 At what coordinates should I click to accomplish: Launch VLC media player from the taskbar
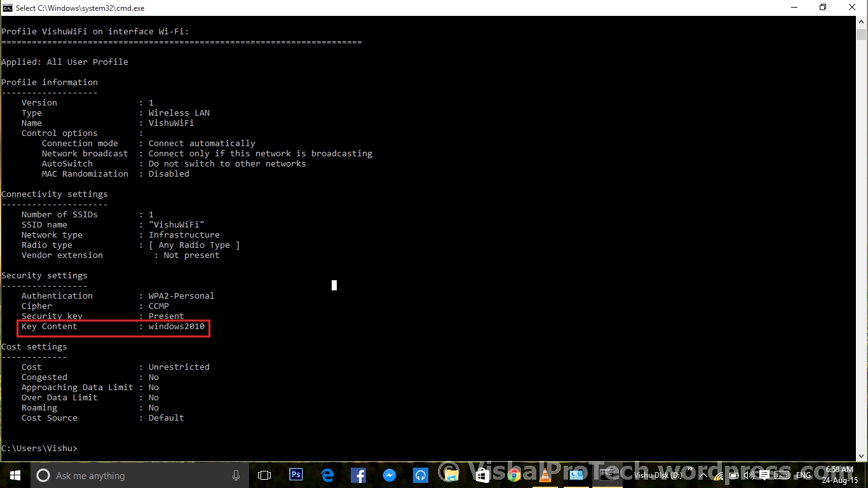tap(545, 475)
